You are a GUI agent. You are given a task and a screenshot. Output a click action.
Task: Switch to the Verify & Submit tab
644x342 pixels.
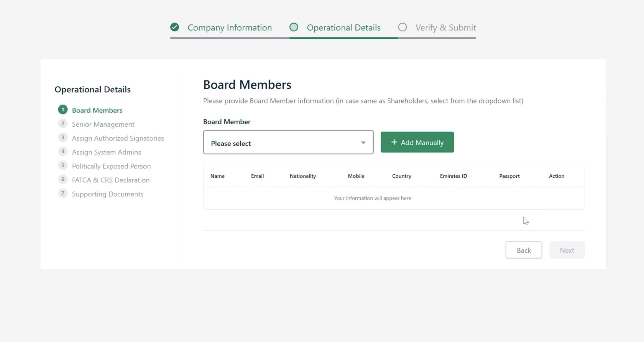click(446, 28)
